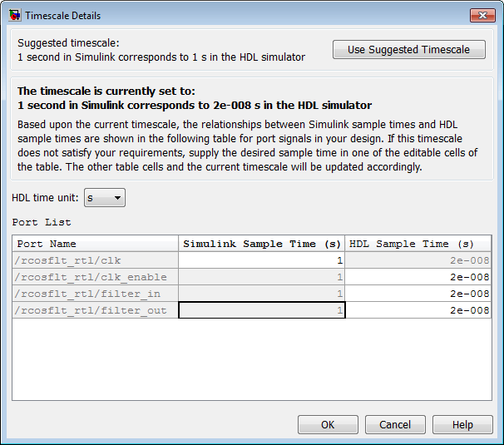Click HDL sample time cell for clk
Viewport: 504px width, 445px height.
(418, 260)
